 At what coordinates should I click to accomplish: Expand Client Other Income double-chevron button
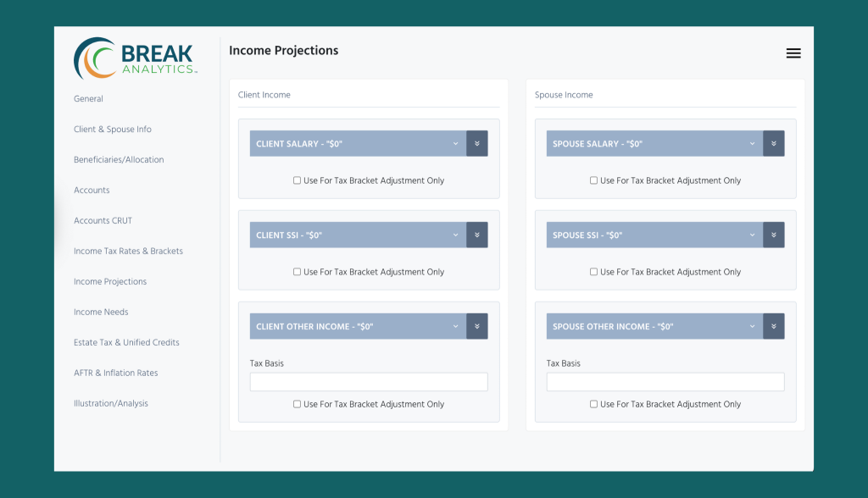(x=476, y=326)
